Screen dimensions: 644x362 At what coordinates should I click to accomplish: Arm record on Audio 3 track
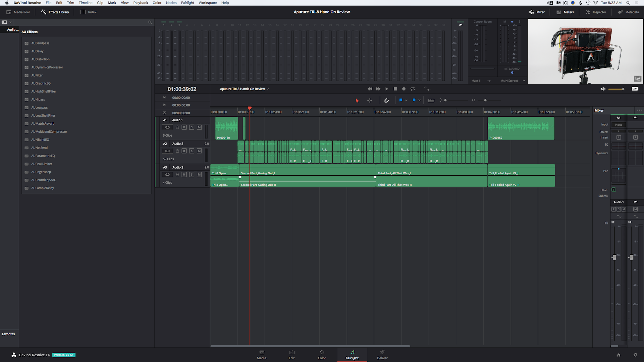184,175
